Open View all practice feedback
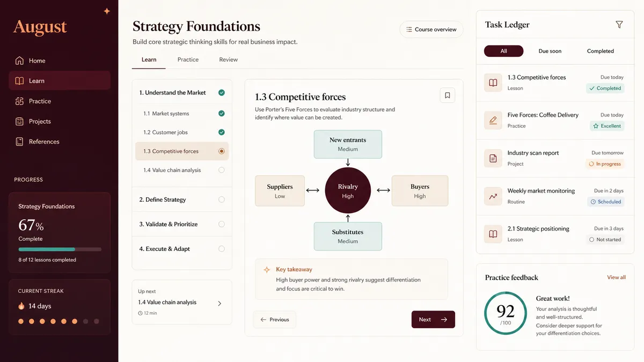 pyautogui.click(x=616, y=277)
